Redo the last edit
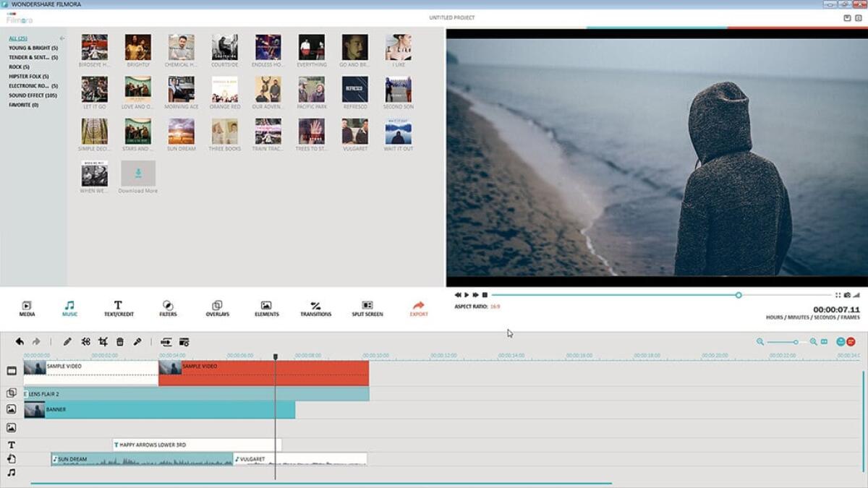 point(37,341)
